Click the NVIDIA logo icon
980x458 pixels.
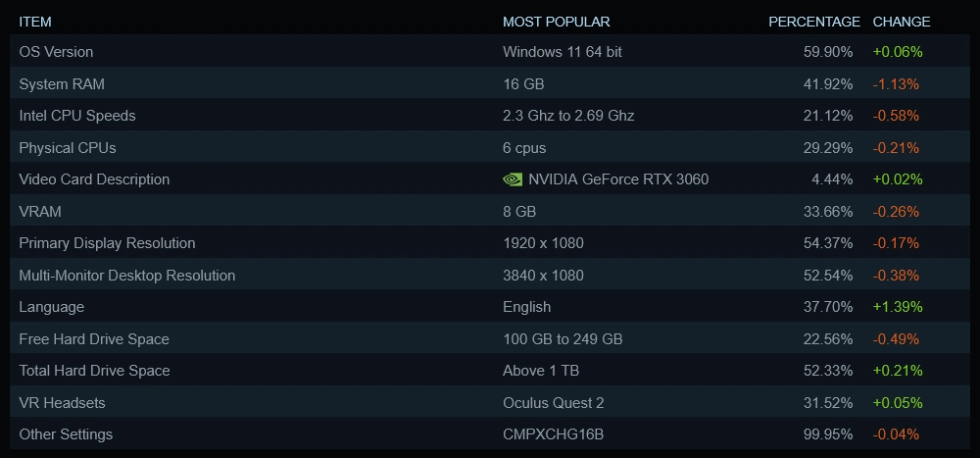pyautogui.click(x=513, y=179)
